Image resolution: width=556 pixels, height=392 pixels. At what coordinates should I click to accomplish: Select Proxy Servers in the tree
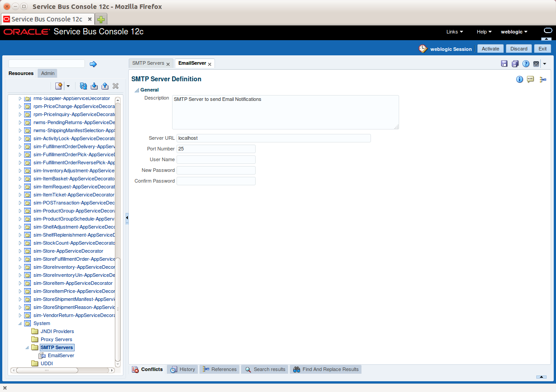56,339
